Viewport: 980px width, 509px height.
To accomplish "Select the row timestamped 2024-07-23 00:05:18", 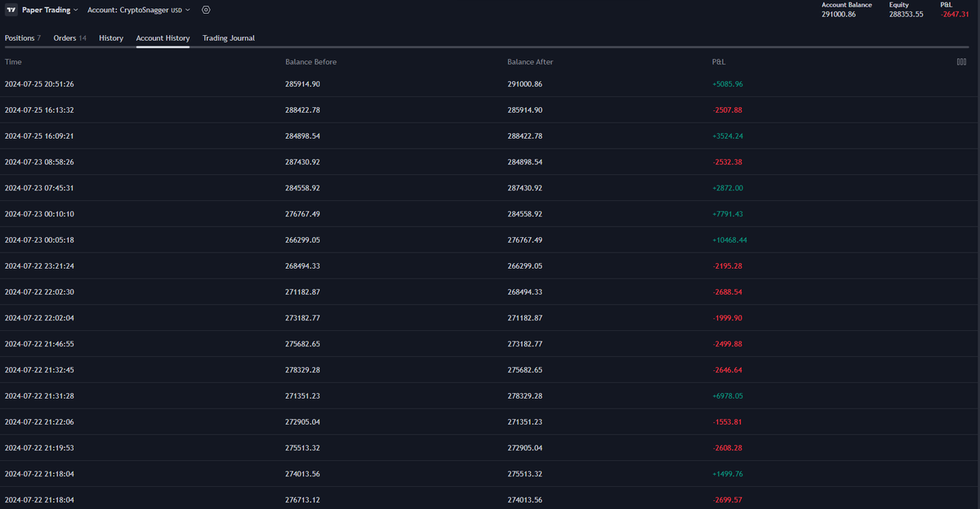I will pyautogui.click(x=490, y=240).
